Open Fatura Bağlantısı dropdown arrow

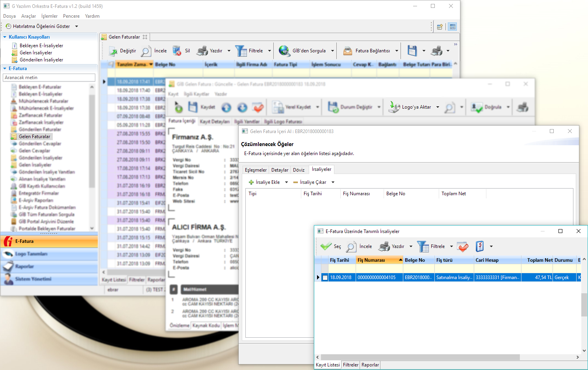pyautogui.click(x=397, y=51)
